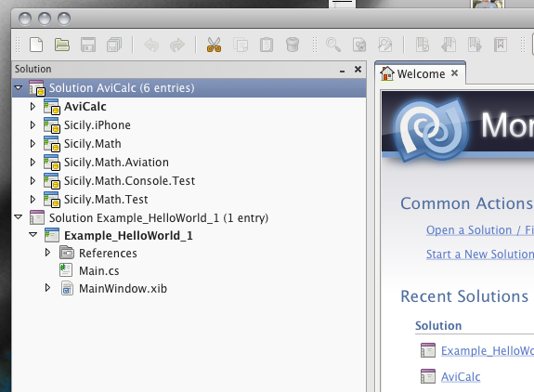Collapse the Solution Example_HelloWorld_1 node
Screen dimensions: 534x392
[x=18, y=217]
